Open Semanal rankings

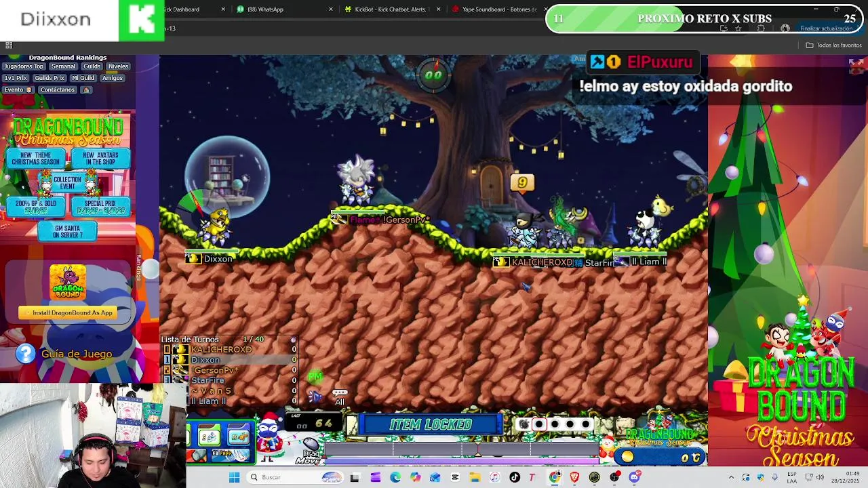pos(63,66)
